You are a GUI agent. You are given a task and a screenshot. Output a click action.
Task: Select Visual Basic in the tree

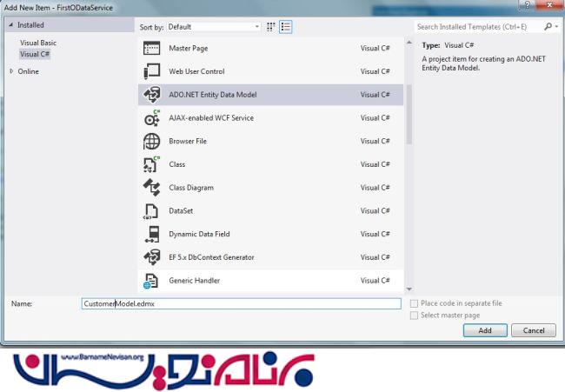point(38,43)
